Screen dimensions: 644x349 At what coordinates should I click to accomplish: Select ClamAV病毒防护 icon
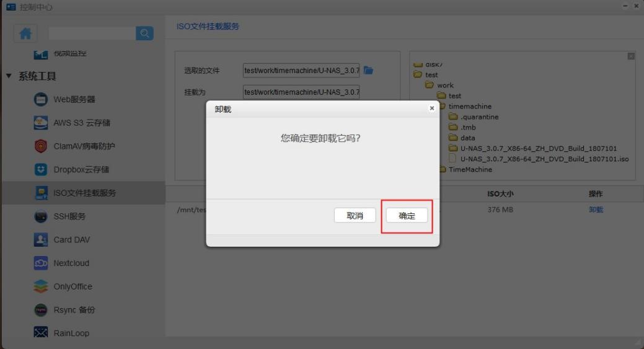(40, 146)
